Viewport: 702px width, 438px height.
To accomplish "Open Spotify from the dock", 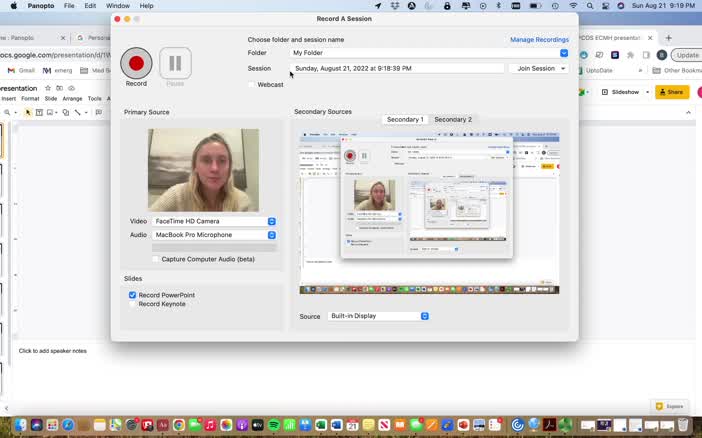I will tap(274, 425).
